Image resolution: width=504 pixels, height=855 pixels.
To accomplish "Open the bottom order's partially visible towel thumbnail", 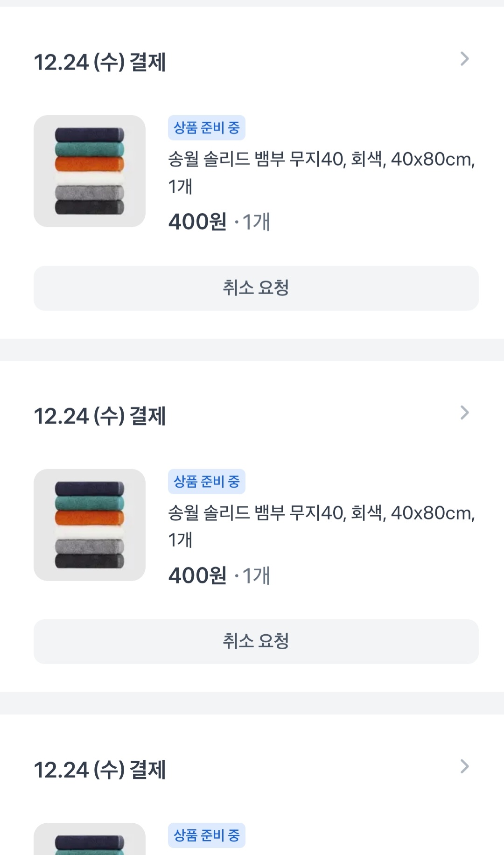I will 90,840.
